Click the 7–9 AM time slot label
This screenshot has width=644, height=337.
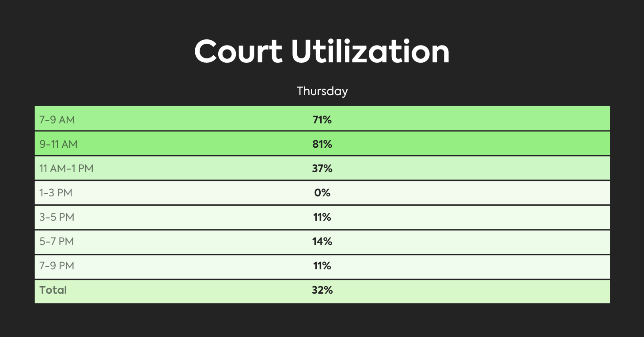point(57,119)
